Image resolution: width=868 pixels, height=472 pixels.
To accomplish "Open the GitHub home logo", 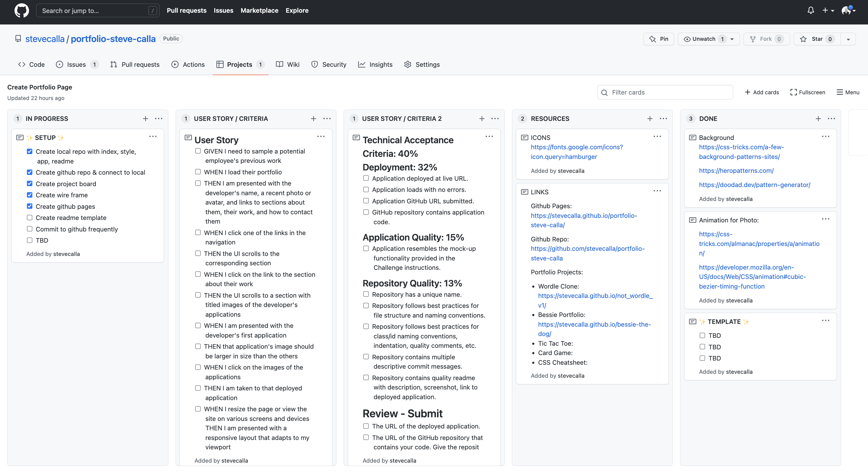I will [x=21, y=10].
